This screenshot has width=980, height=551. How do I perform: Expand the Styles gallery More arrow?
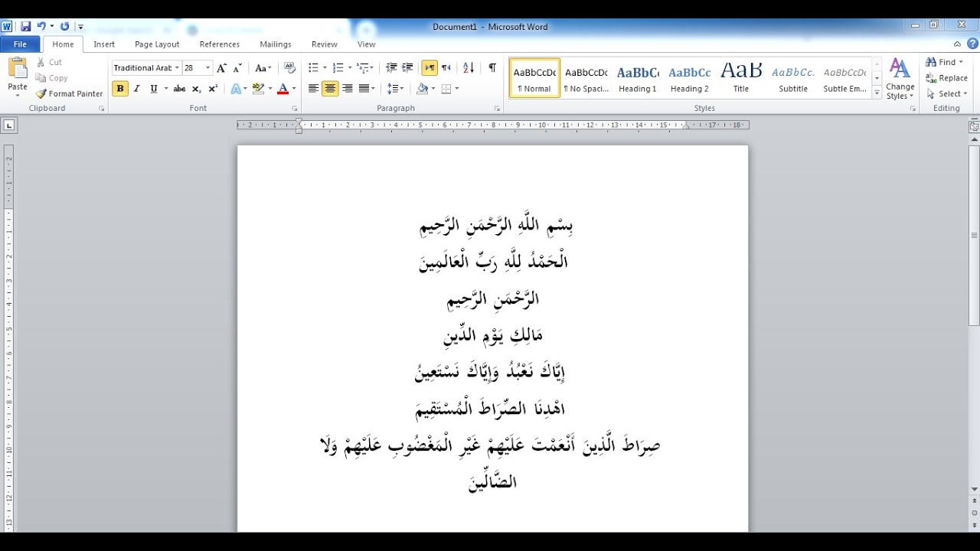coord(877,91)
